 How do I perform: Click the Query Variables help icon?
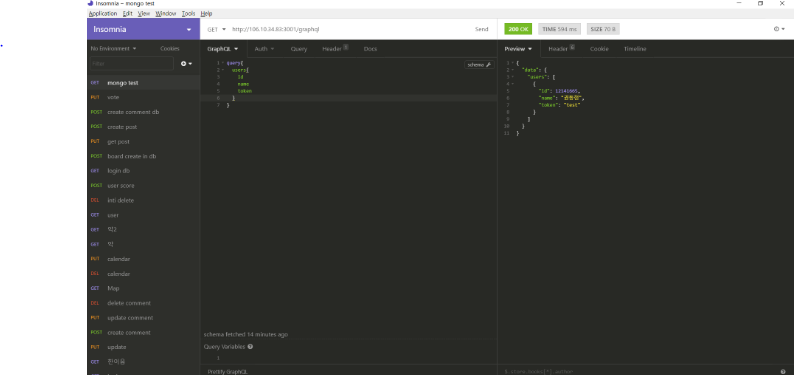(250, 347)
